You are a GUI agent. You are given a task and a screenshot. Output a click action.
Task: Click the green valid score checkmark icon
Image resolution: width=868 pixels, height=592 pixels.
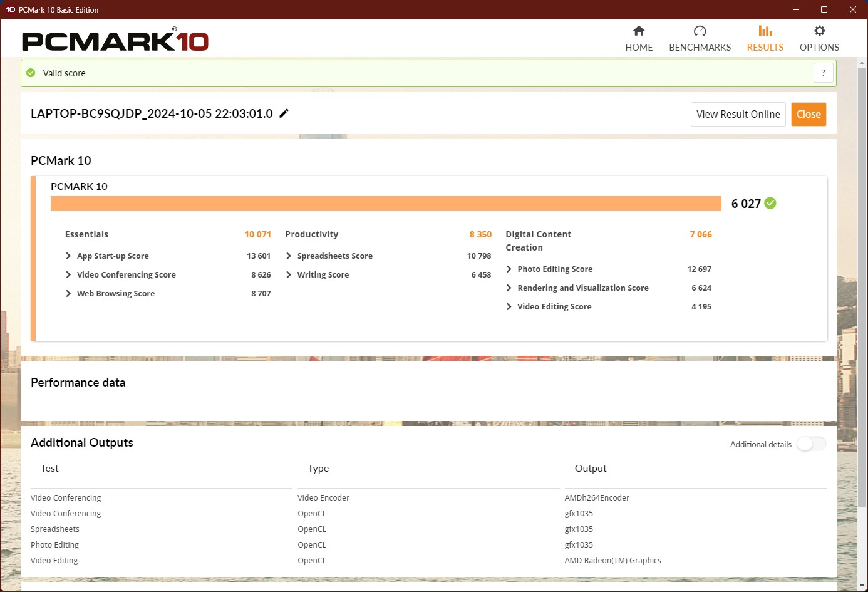point(31,73)
